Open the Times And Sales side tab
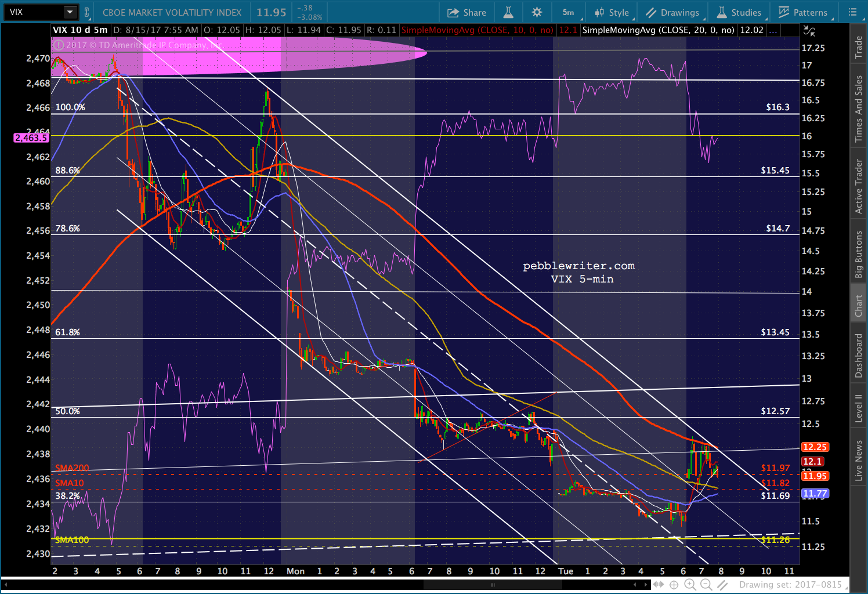 859,109
